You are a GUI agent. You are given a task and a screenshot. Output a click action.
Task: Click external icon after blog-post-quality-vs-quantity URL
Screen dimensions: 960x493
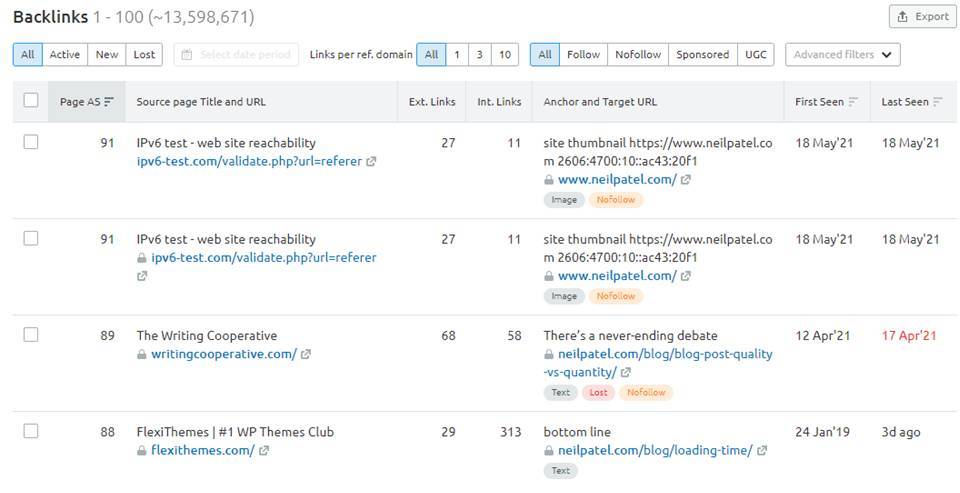point(626,372)
